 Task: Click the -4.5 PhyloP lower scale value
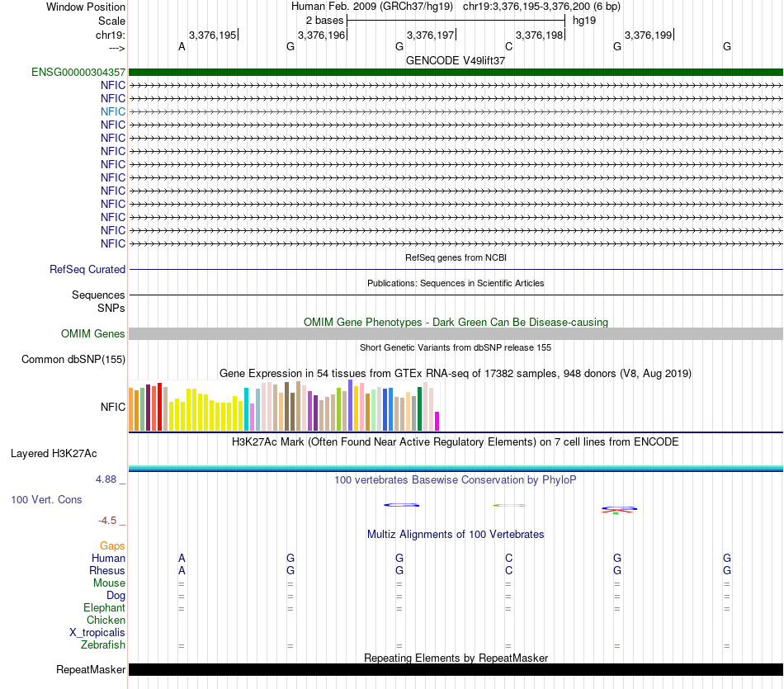[107, 521]
